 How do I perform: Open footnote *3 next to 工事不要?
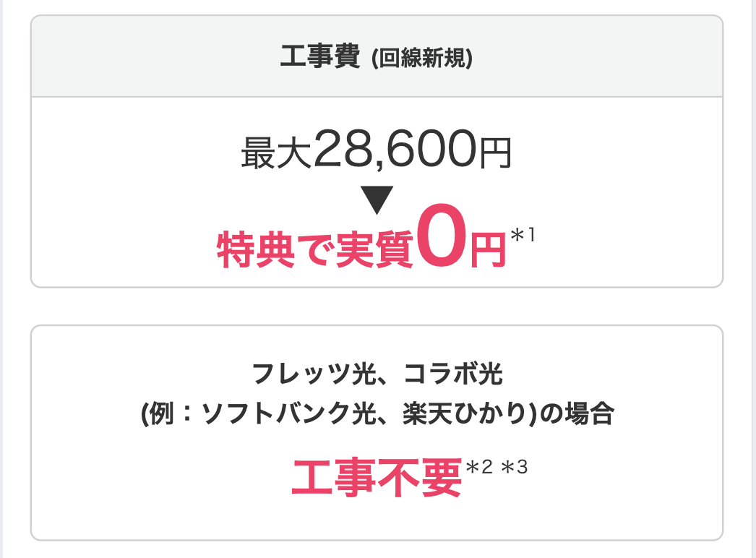pyautogui.click(x=515, y=467)
